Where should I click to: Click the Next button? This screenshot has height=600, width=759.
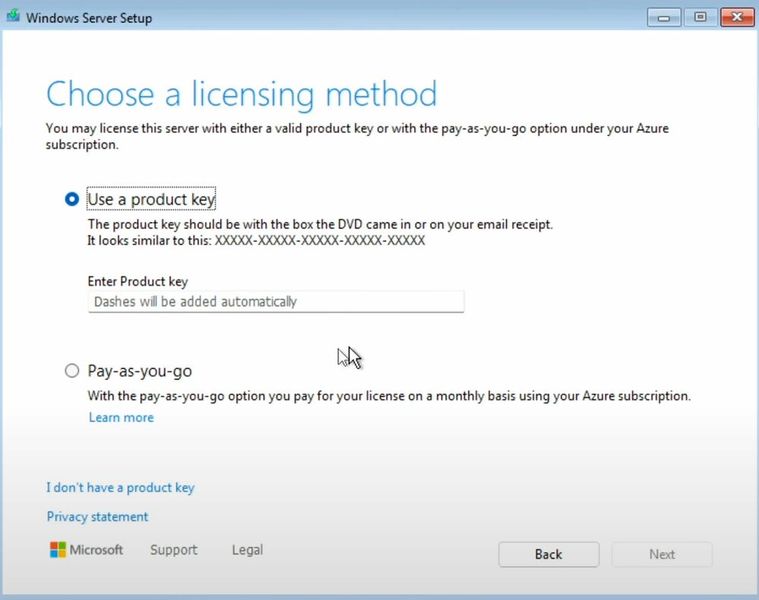(662, 554)
